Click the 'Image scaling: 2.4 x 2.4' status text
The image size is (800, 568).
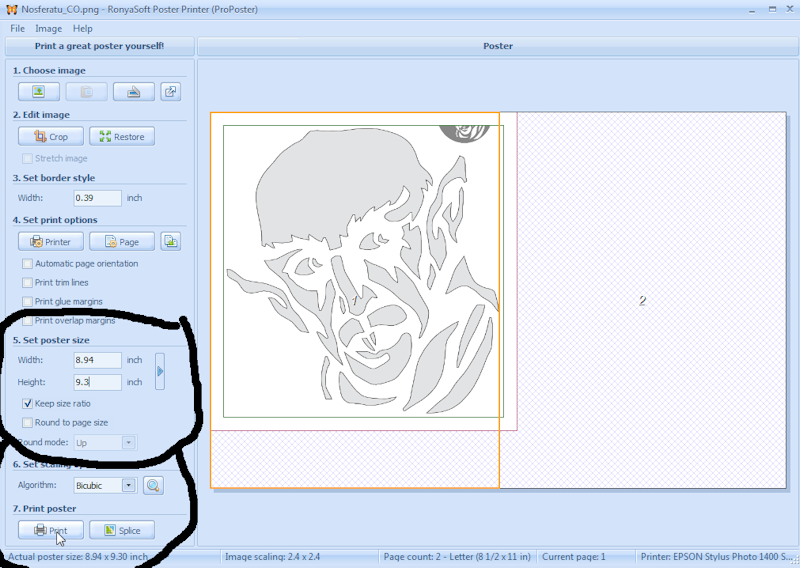coord(272,557)
